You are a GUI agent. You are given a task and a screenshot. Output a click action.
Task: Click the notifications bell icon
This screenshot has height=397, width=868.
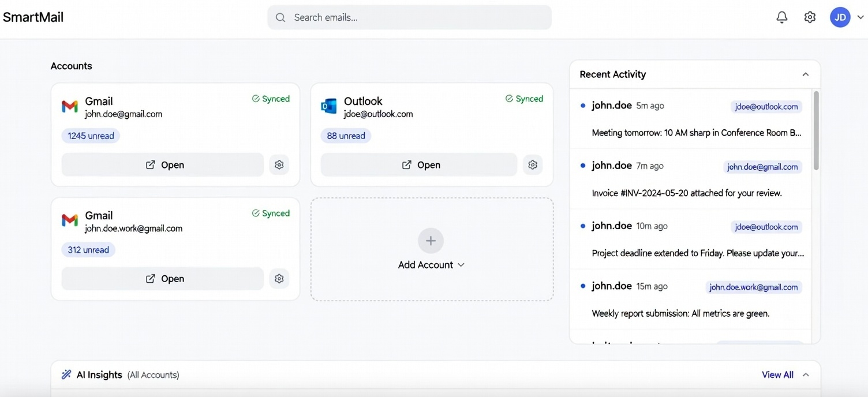tap(781, 17)
